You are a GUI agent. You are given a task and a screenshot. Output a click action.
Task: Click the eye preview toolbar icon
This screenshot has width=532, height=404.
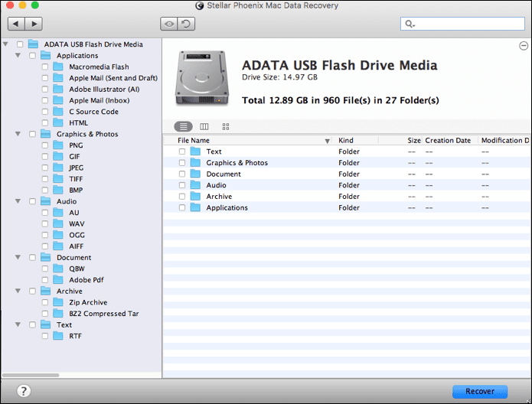[x=168, y=24]
